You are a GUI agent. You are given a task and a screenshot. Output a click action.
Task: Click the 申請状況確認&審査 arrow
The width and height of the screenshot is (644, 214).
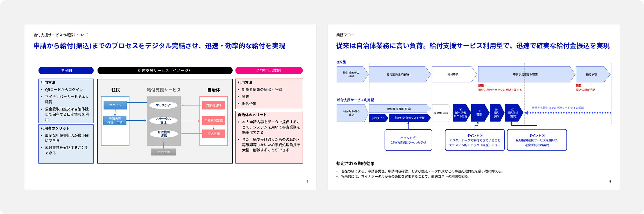[x=527, y=75]
